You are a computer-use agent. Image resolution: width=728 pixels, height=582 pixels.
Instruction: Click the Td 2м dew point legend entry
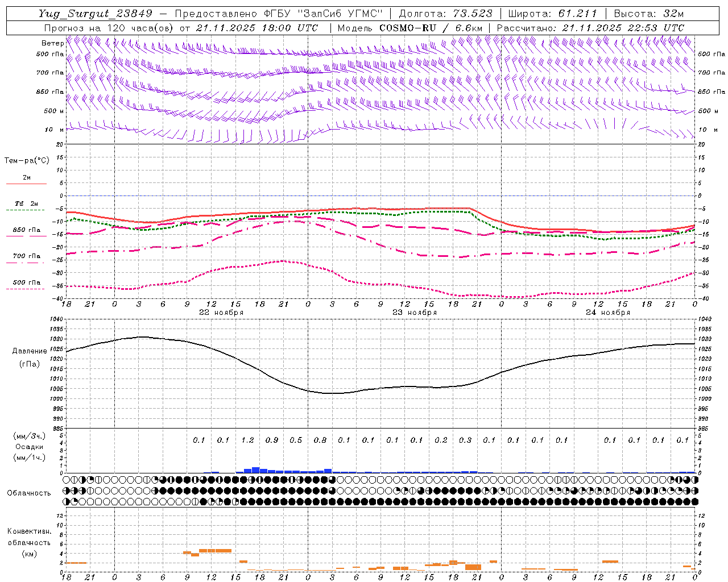pos(26,203)
